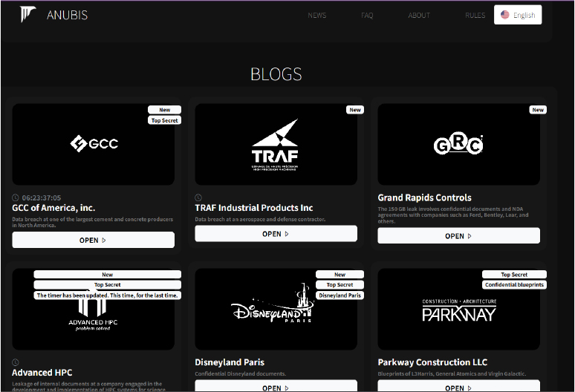This screenshot has height=392, width=575.
Task: Click the New badge on Disneyland card
Action: pos(340,275)
